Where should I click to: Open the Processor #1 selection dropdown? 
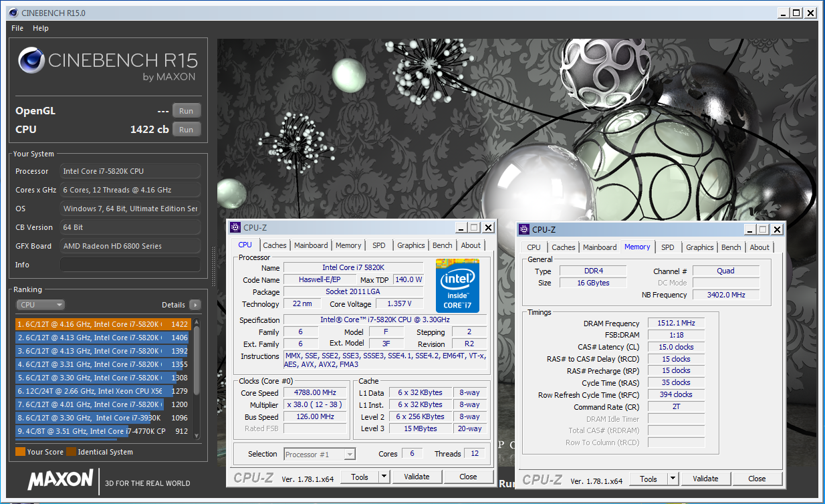(x=320, y=455)
